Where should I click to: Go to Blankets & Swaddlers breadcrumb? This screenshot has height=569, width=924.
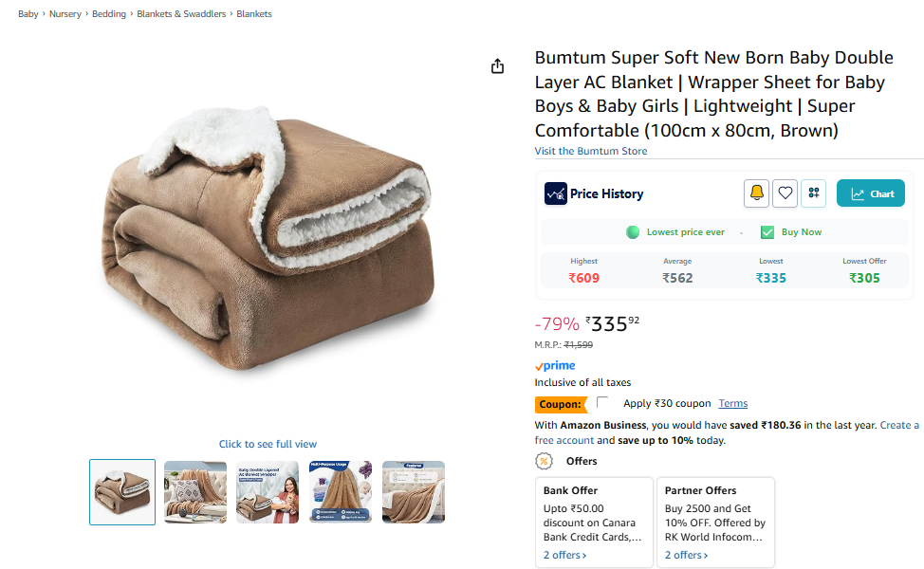point(181,14)
